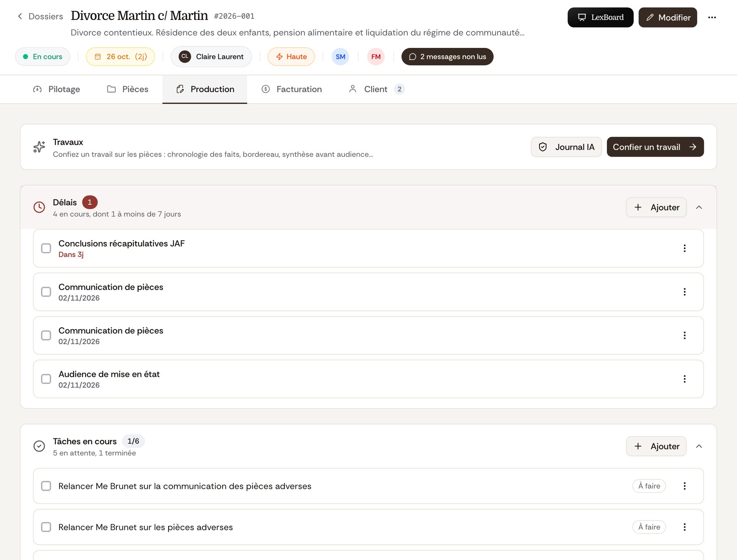Open the three-dot more options menu in header
737x560 pixels.
712,17
